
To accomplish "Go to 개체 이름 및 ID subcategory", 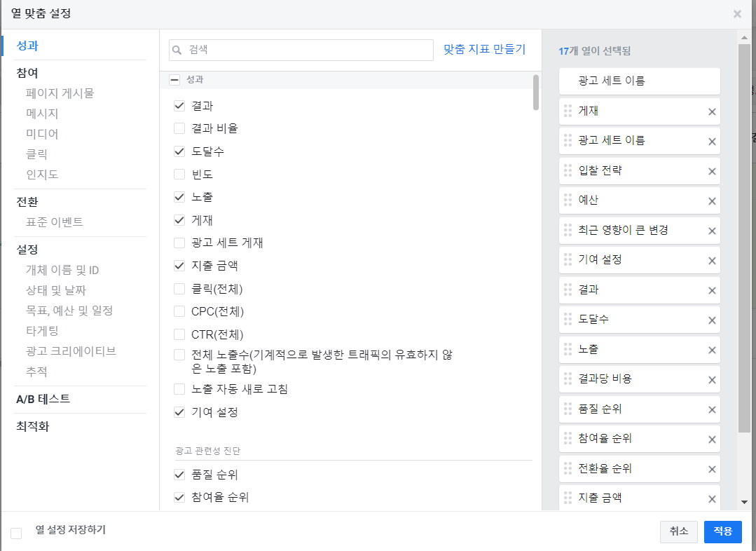I will pyautogui.click(x=62, y=270).
